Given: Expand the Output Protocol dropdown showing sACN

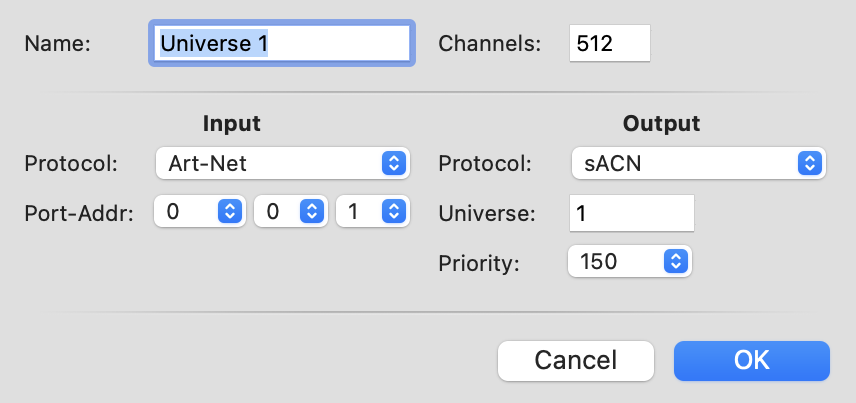Looking at the screenshot, I should tap(698, 163).
